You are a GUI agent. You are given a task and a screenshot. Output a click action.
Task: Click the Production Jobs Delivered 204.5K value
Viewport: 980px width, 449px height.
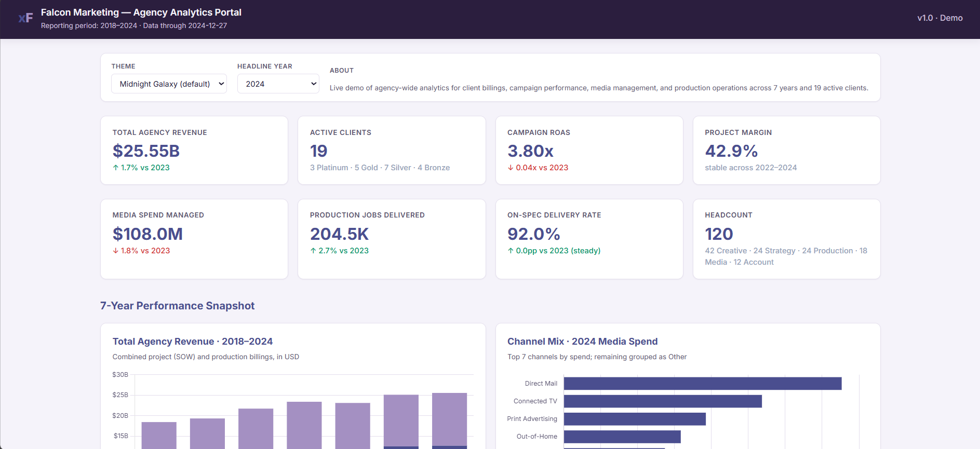(x=339, y=234)
